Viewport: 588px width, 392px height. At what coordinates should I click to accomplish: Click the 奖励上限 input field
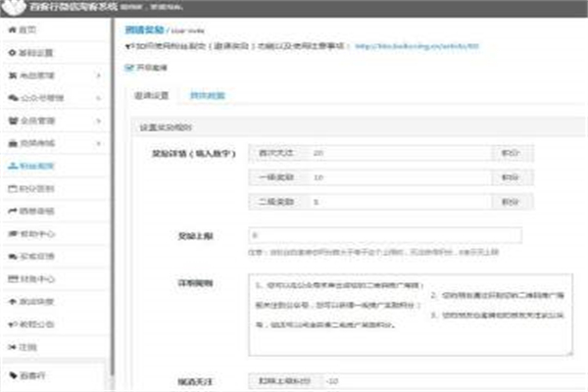385,235
